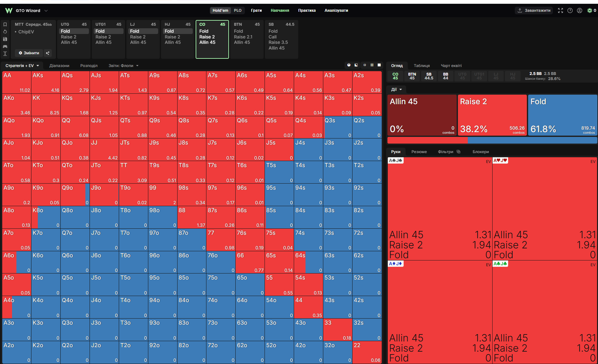Click the sparkles icon next to Змінити

tap(48, 53)
